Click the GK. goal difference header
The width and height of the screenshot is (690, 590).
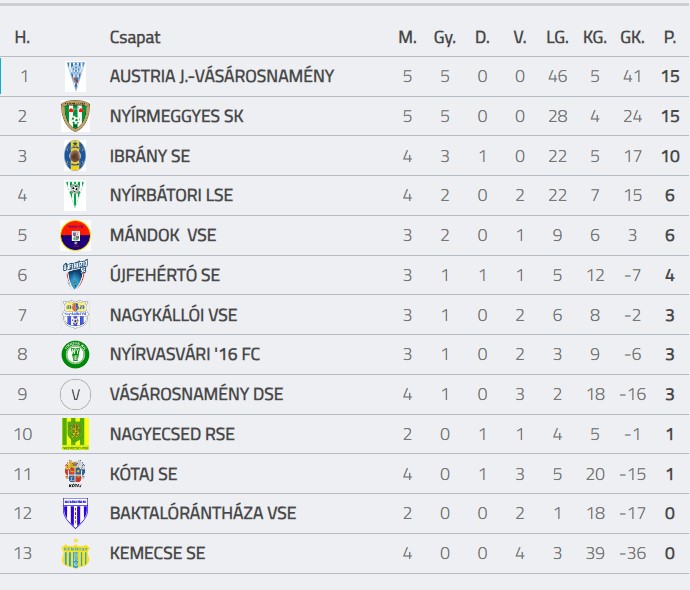pos(632,37)
